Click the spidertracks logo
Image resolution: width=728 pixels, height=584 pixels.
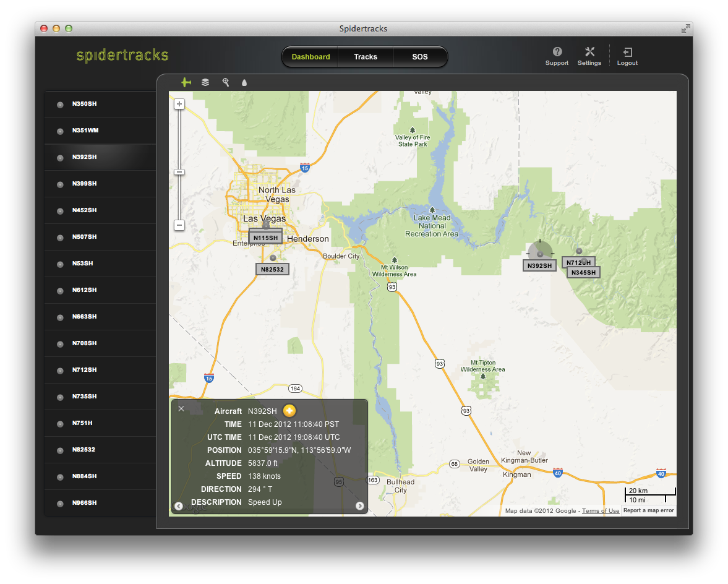(x=122, y=55)
